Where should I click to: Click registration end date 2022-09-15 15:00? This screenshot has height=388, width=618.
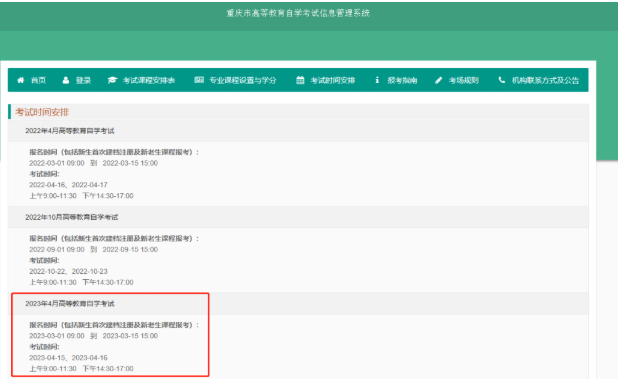(x=130, y=250)
